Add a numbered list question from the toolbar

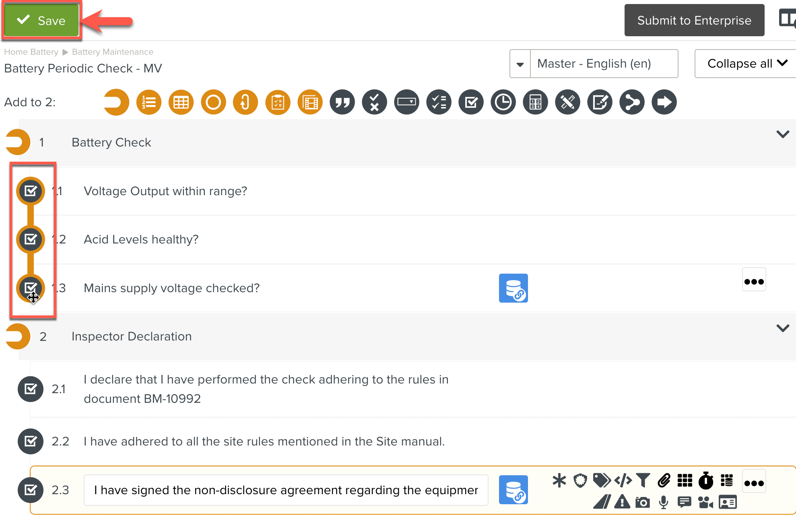click(148, 102)
